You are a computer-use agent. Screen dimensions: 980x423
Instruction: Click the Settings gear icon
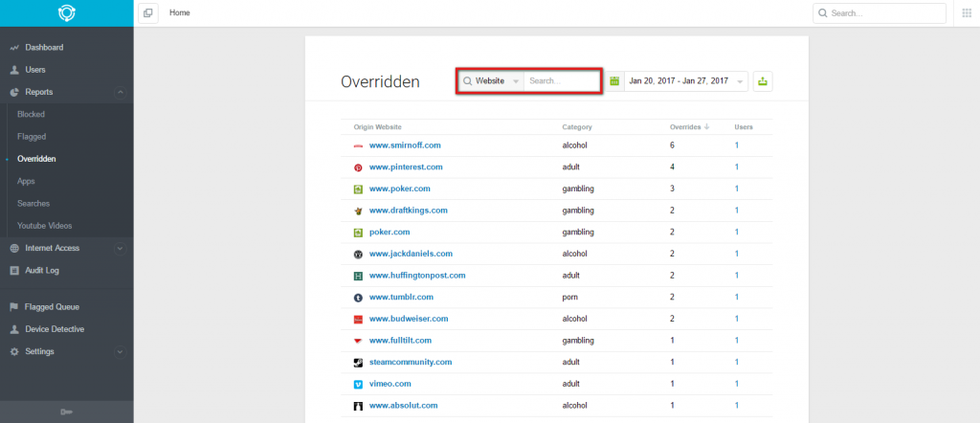pos(13,352)
